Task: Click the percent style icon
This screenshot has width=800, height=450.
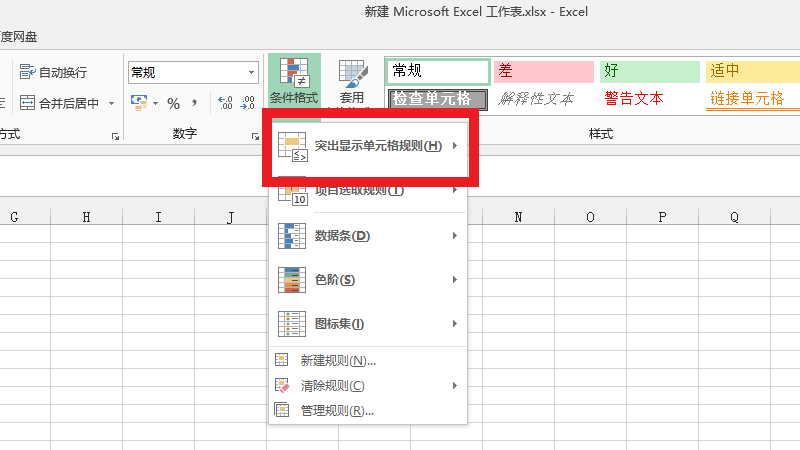Action: tap(173, 103)
